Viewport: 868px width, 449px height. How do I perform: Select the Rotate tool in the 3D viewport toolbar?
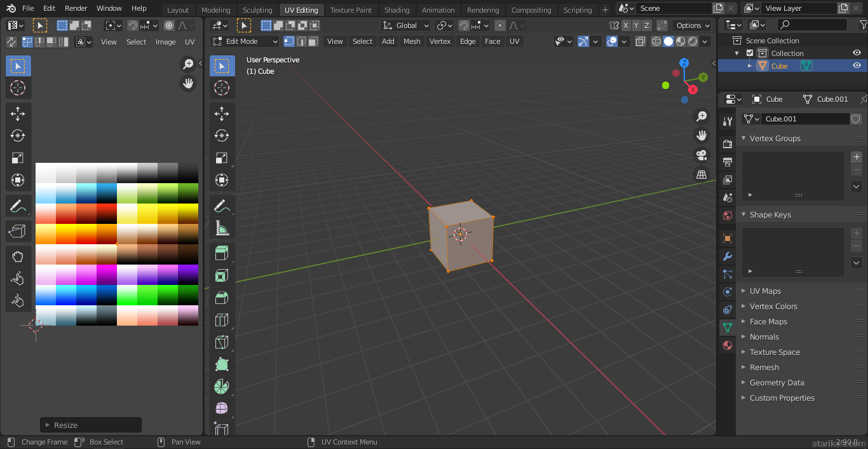tap(222, 135)
